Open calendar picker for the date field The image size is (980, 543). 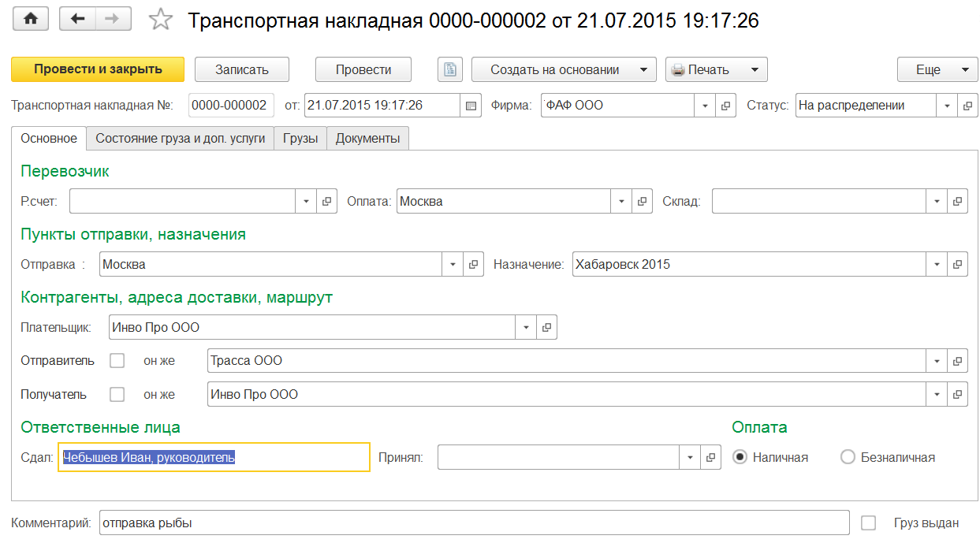471,105
